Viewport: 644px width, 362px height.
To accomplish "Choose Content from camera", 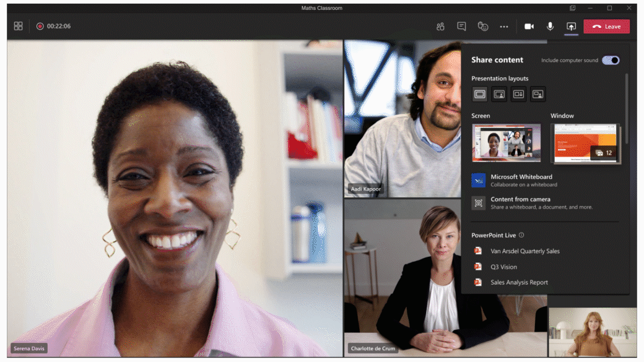I will click(x=545, y=203).
